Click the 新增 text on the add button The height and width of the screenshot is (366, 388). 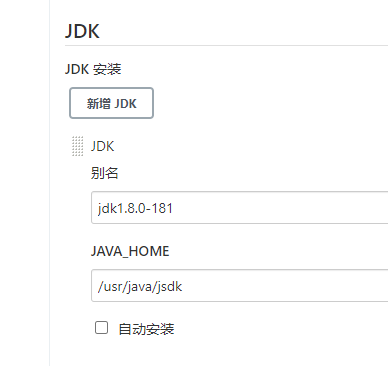pyautogui.click(x=99, y=103)
